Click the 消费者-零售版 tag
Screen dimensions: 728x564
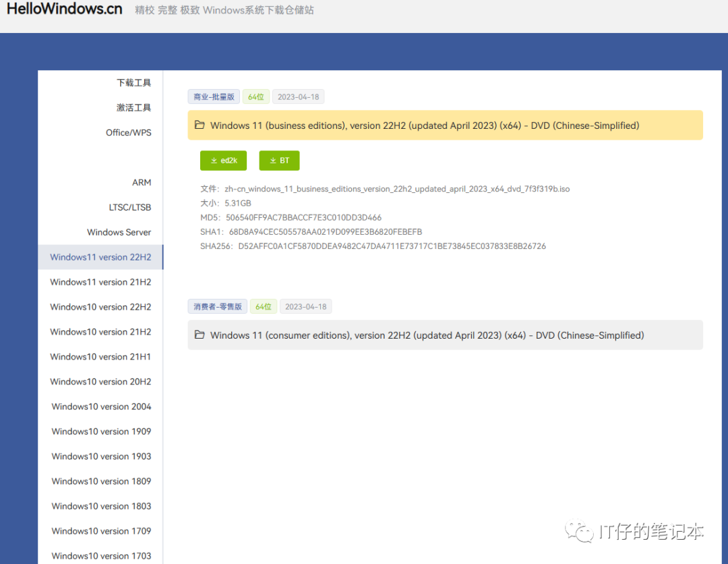click(x=217, y=306)
